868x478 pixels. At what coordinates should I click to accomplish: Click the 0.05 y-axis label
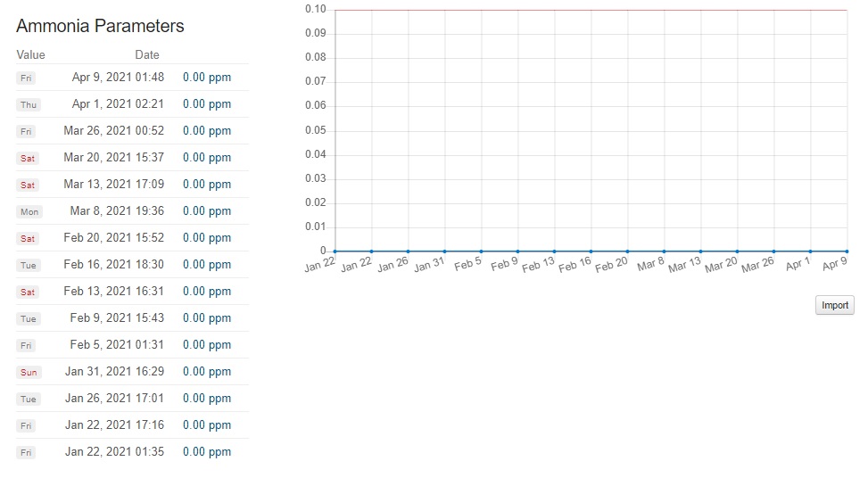[x=316, y=130]
